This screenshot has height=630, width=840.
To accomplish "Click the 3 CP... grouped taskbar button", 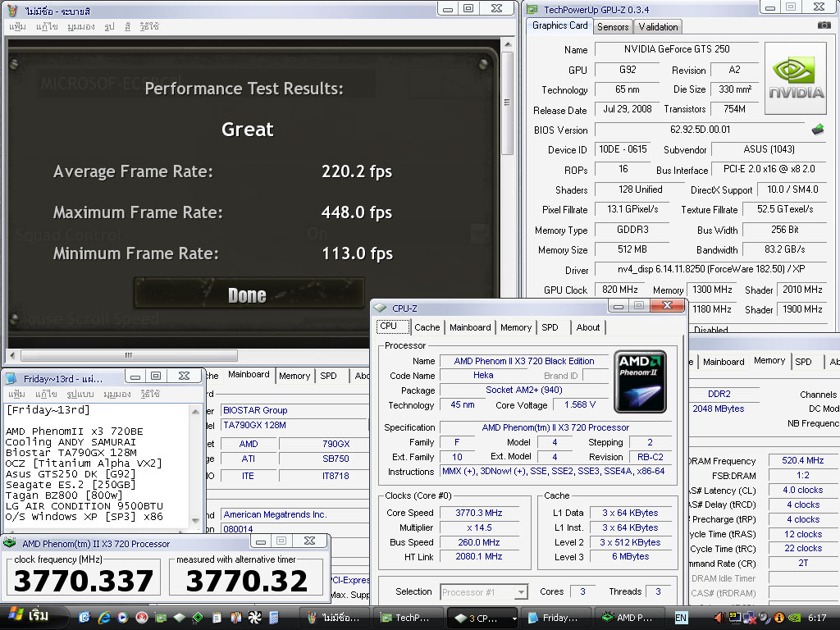I will coord(479,618).
